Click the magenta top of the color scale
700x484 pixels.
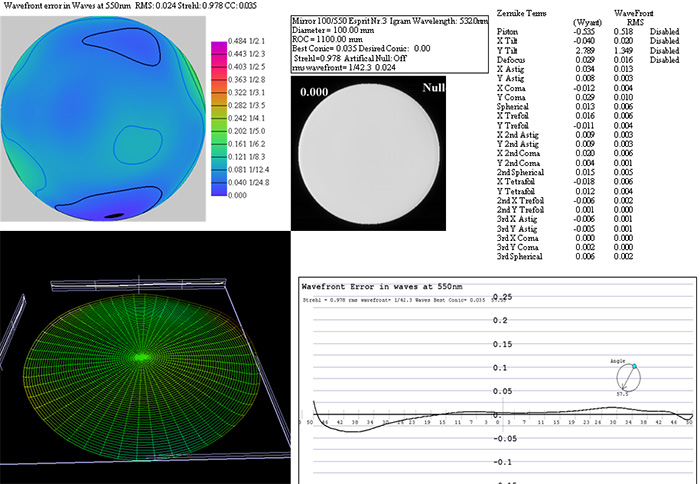(x=218, y=45)
